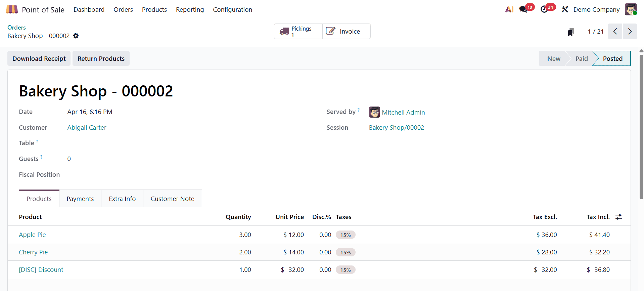Viewport: 644px width, 291px height.
Task: Click the Posted status stage
Action: 613,58
